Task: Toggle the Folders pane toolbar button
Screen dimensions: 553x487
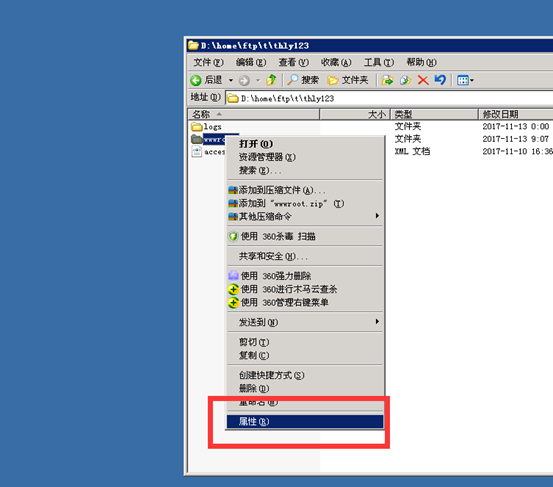Action: point(348,80)
